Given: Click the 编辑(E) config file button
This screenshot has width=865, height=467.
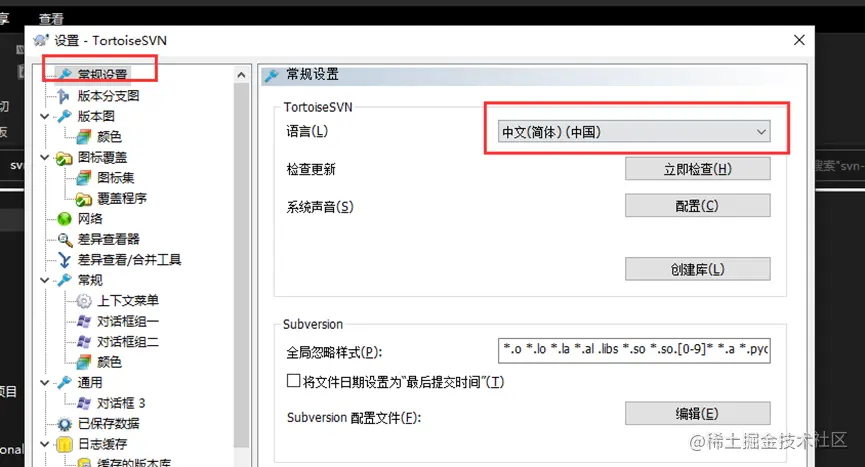Looking at the screenshot, I should (x=697, y=414).
